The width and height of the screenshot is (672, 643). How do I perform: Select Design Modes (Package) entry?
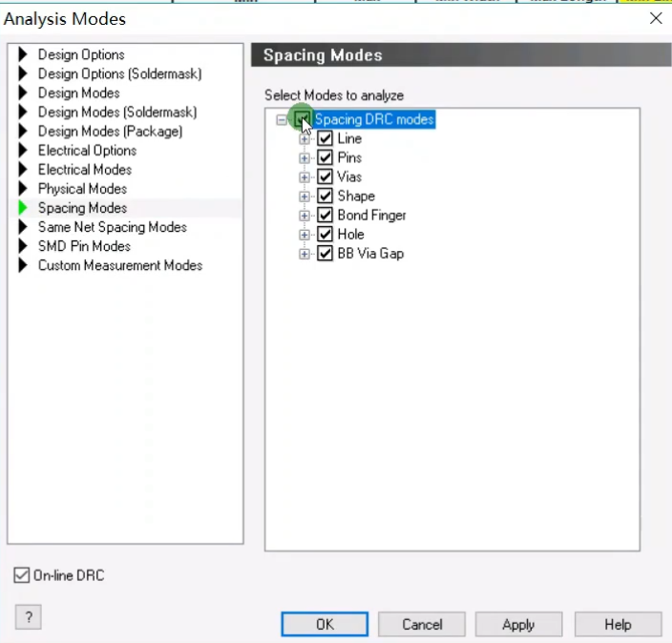(110, 131)
